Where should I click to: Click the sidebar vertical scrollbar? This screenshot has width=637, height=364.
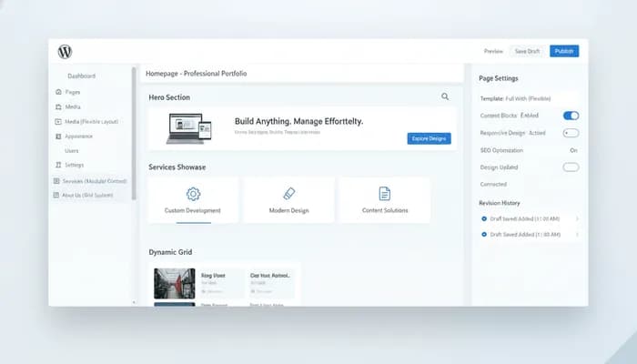(x=134, y=133)
